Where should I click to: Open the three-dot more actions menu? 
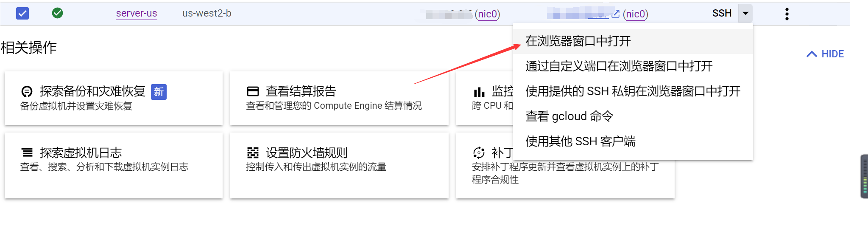point(787,14)
